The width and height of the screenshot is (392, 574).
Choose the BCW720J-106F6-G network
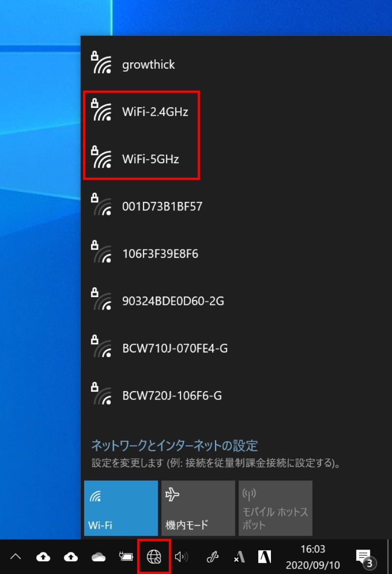click(236, 396)
